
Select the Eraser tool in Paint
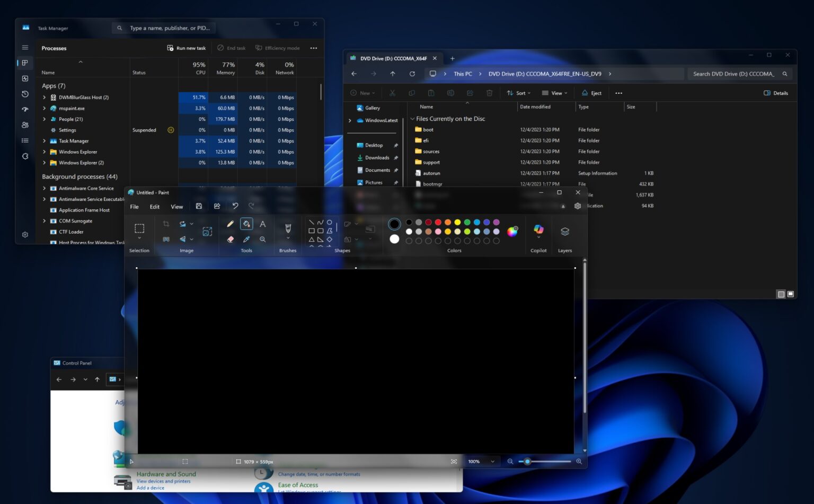(x=231, y=239)
